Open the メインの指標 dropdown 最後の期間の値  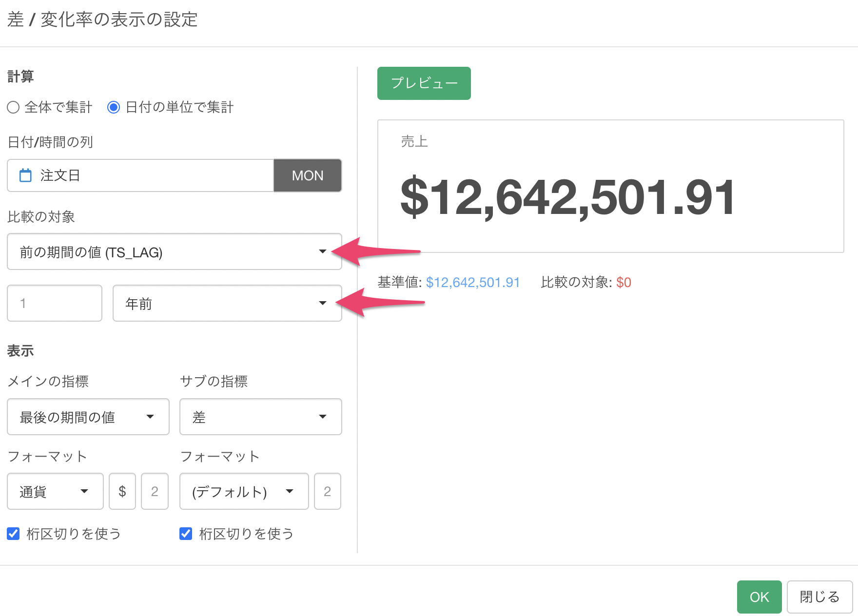coord(88,417)
